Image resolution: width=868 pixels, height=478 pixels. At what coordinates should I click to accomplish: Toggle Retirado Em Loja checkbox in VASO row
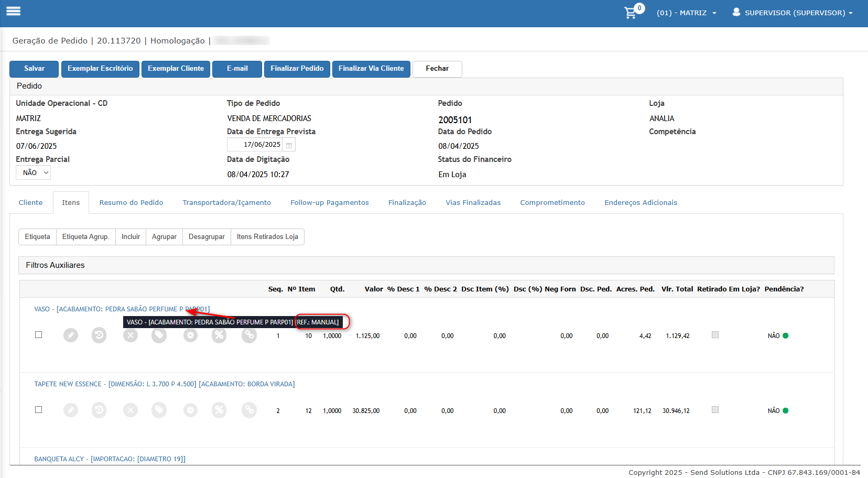pyautogui.click(x=715, y=334)
